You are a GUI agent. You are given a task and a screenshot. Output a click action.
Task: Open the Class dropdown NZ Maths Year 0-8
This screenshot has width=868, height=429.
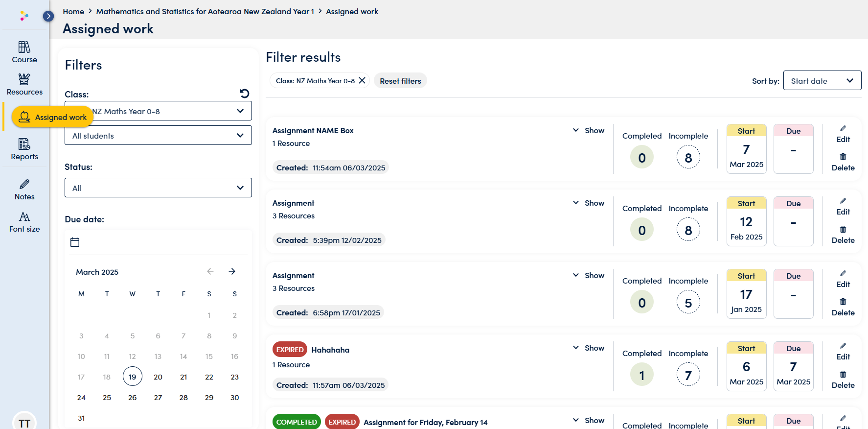[158, 111]
